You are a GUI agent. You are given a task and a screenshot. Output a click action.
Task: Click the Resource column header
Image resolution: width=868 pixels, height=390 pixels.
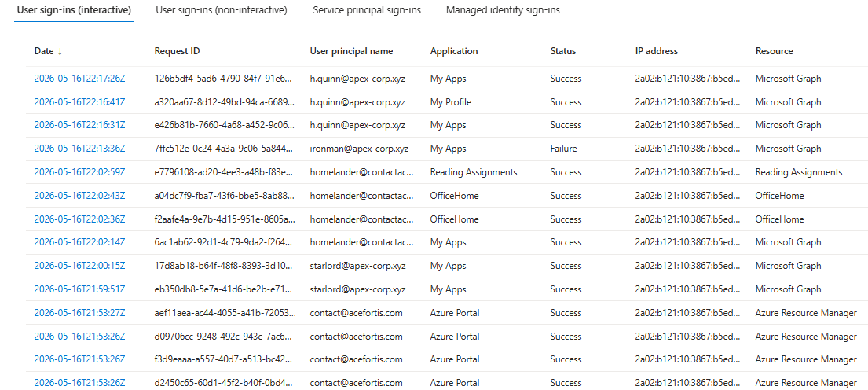[774, 51]
